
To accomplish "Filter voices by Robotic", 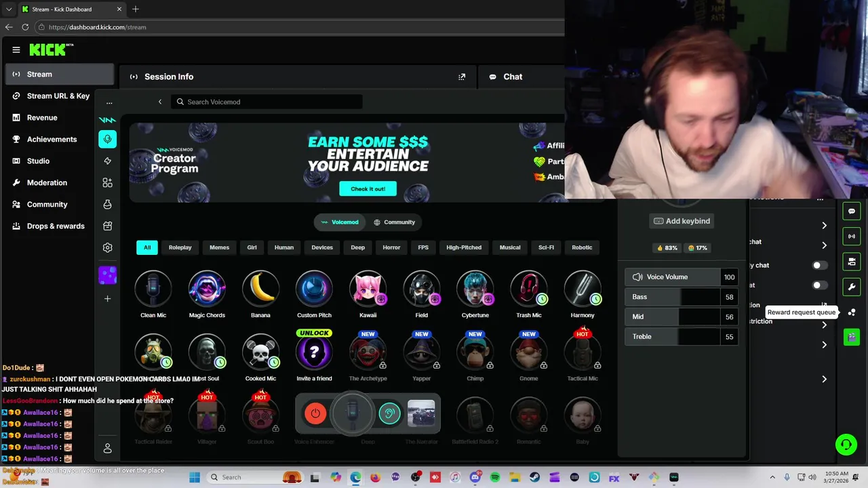I will point(582,247).
